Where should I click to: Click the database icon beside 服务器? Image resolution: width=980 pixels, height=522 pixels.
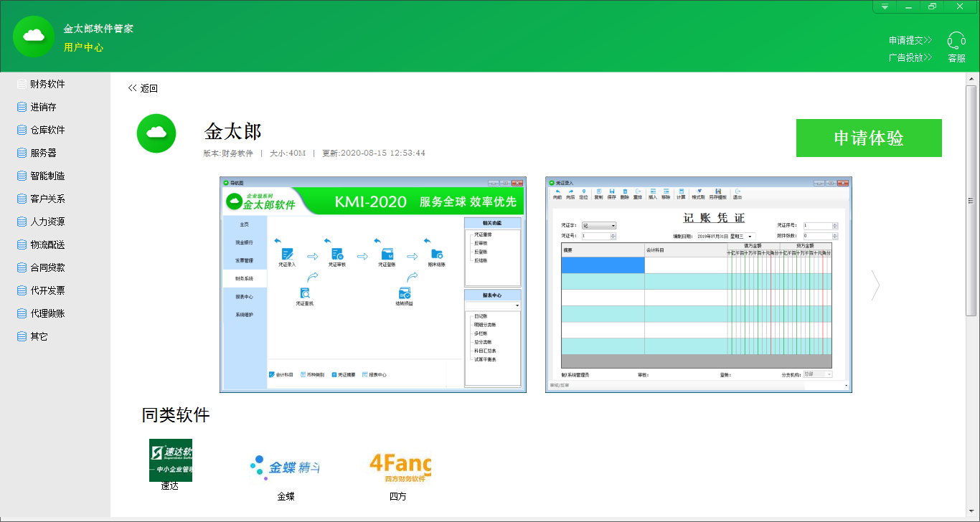click(22, 153)
